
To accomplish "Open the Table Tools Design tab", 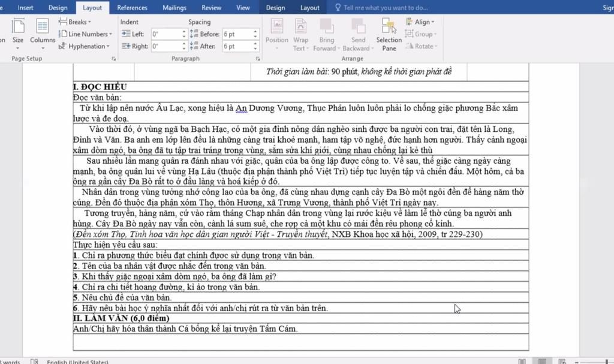I will 276,7.
